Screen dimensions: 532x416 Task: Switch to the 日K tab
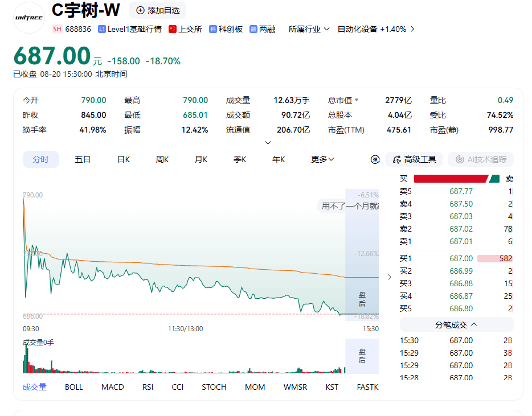click(124, 159)
